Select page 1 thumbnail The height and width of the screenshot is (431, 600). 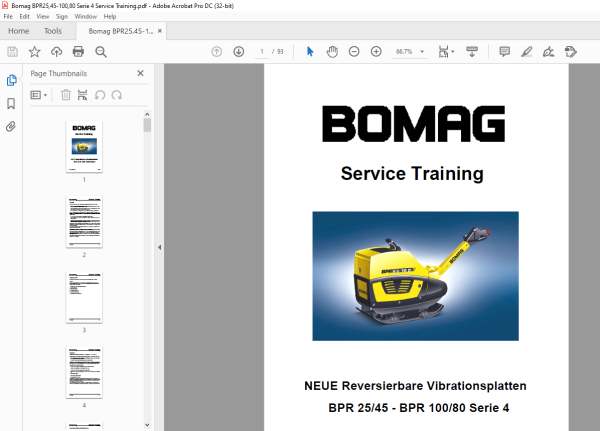pyautogui.click(x=84, y=147)
